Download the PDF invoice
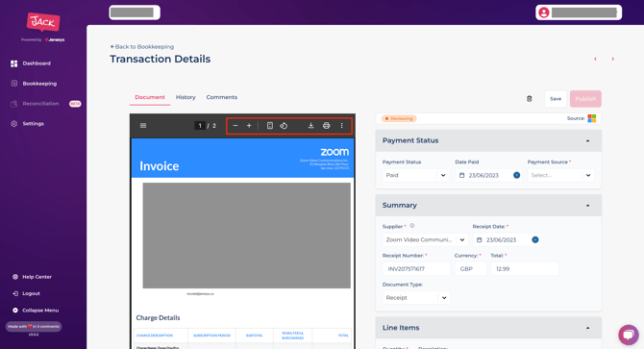This screenshot has width=644, height=349. [x=310, y=126]
